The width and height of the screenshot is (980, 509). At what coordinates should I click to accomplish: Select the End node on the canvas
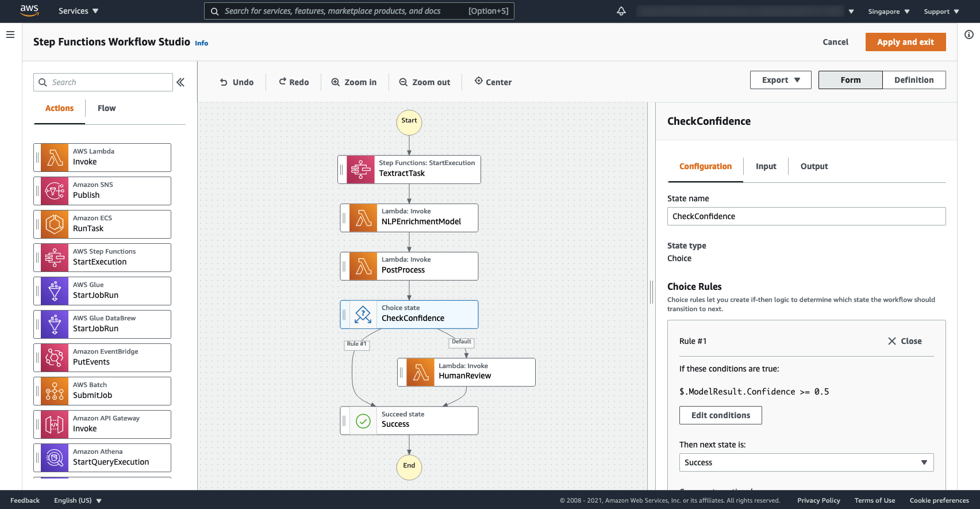(409, 466)
